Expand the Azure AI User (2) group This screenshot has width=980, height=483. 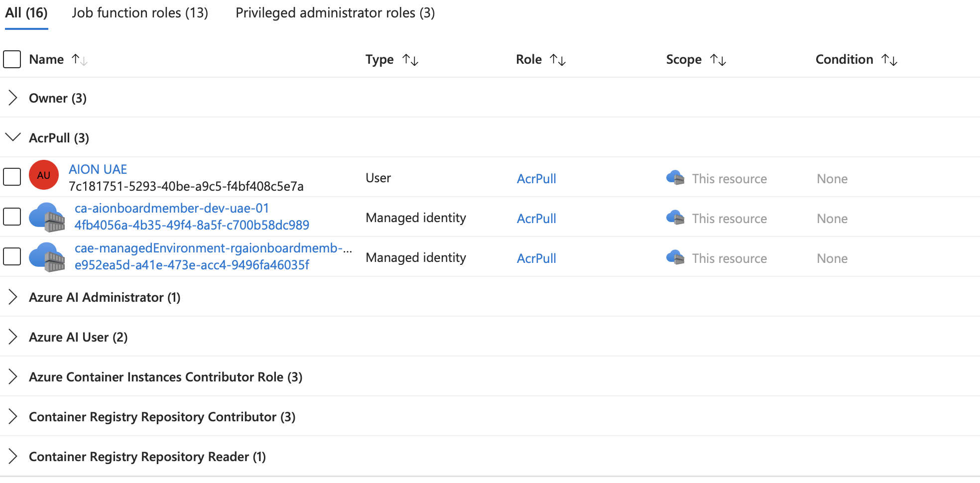coord(12,337)
